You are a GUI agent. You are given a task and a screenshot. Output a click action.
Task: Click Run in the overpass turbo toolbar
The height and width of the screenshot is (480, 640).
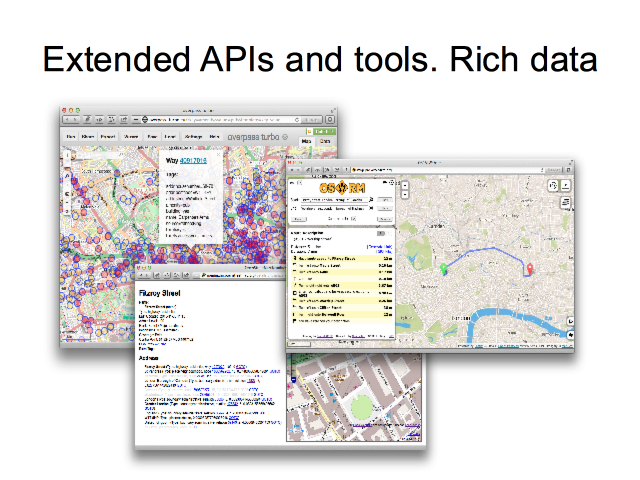tap(71, 137)
